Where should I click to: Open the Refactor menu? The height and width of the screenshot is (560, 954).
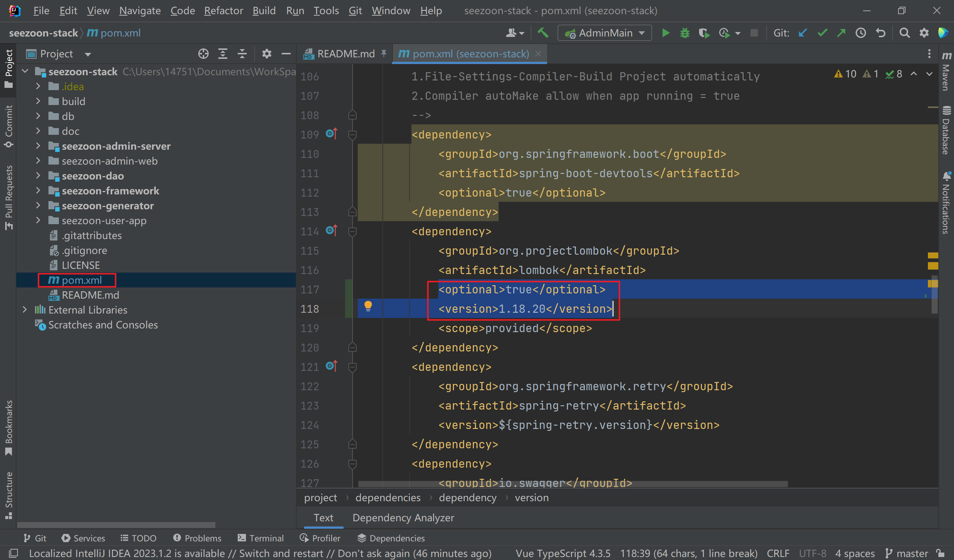point(223,10)
